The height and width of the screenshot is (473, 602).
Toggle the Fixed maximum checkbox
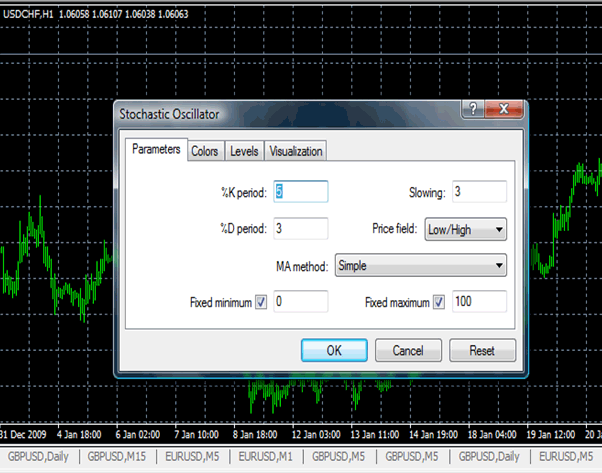(439, 302)
